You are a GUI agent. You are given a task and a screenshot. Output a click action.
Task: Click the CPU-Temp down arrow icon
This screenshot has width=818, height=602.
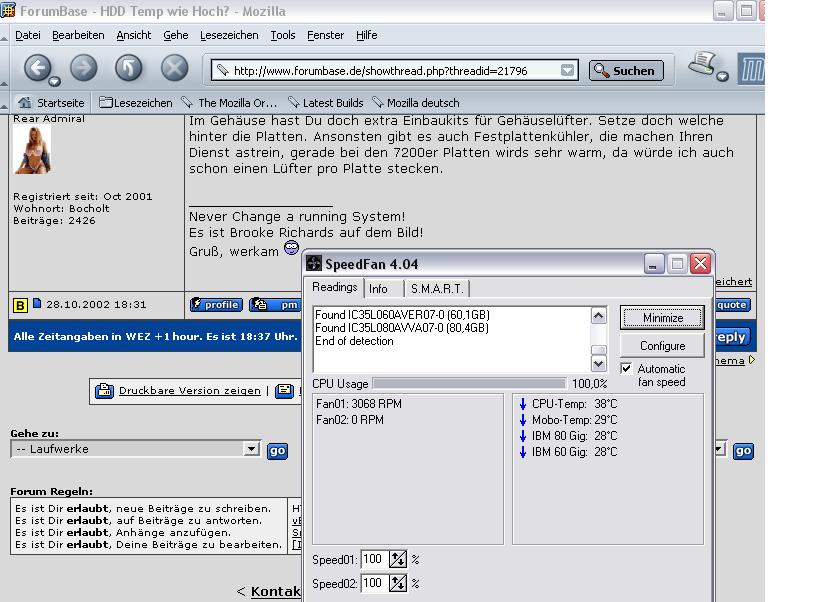pos(523,404)
